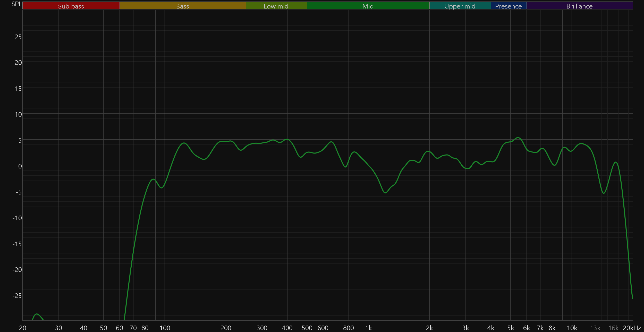This screenshot has height=332, width=644.
Task: Click the 20 Hz axis label
Action: tap(23, 328)
